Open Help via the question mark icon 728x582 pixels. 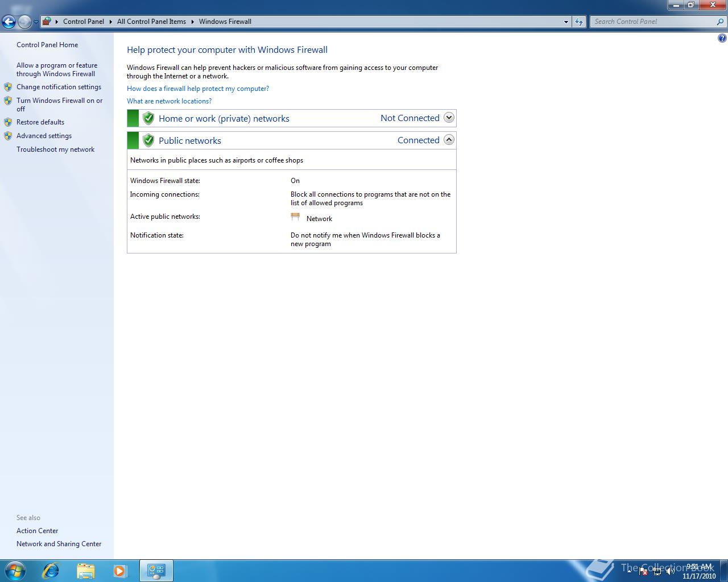click(x=722, y=38)
